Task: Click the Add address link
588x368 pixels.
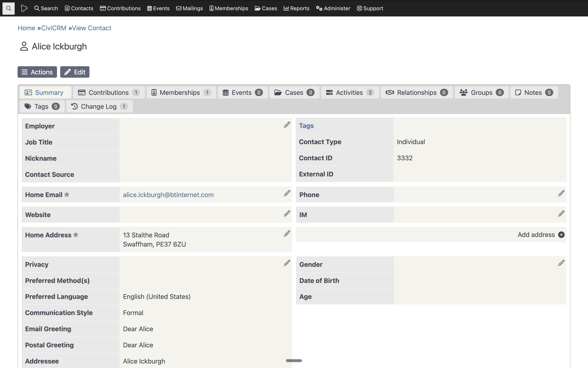Action: (536, 235)
